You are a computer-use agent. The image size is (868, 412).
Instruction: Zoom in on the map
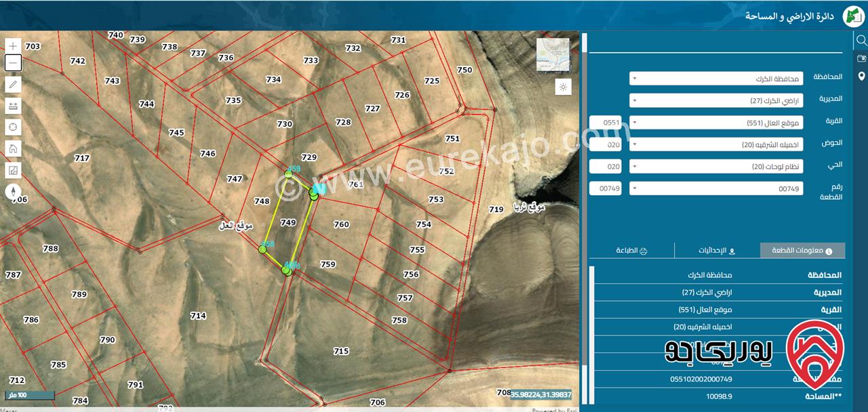(13, 46)
